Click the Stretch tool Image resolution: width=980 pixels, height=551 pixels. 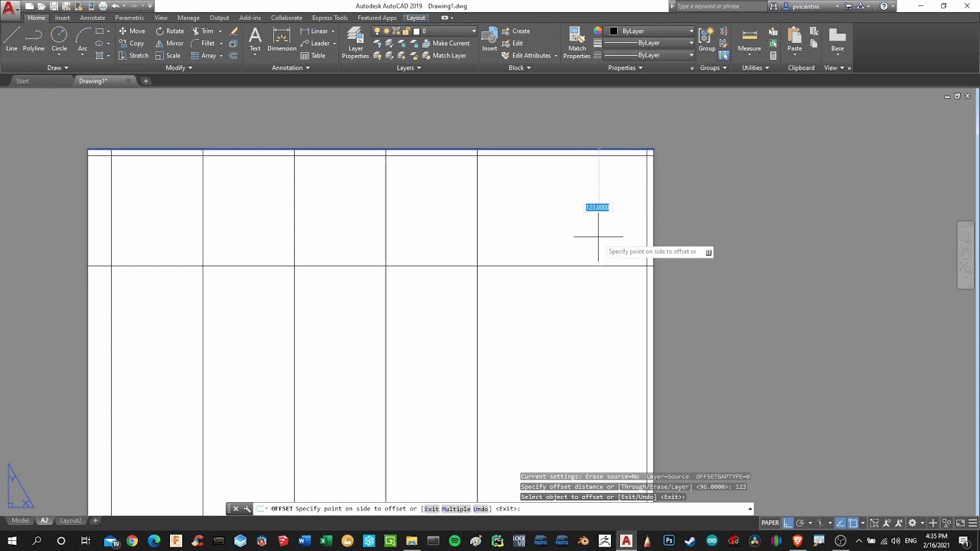(133, 56)
